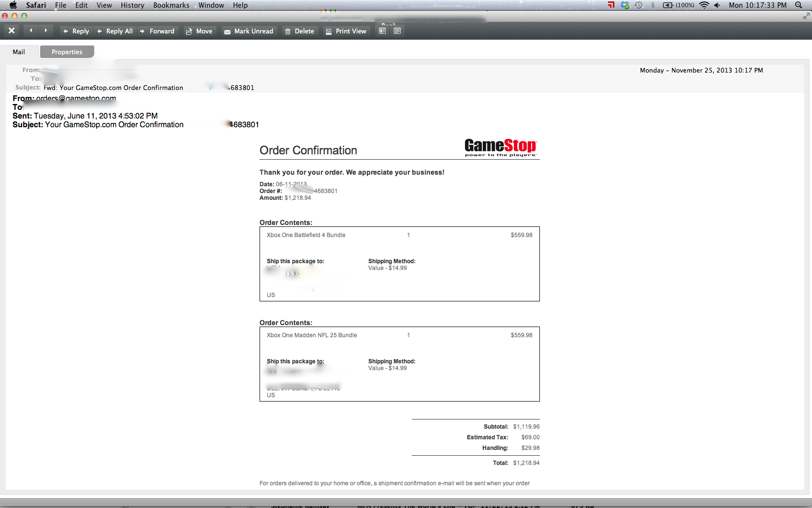Click the GameStop logo
This screenshot has height=508, width=812.
click(x=500, y=147)
